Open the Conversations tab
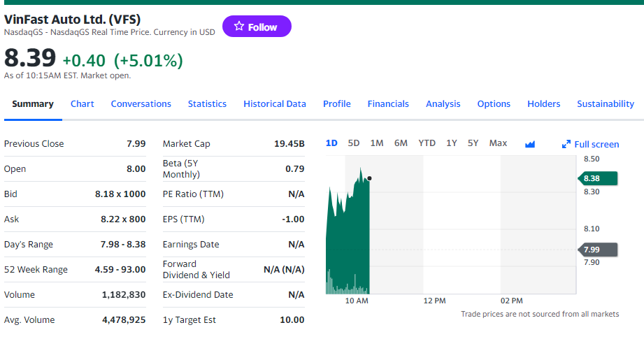Viewport: 644px width, 339px height. tap(141, 103)
